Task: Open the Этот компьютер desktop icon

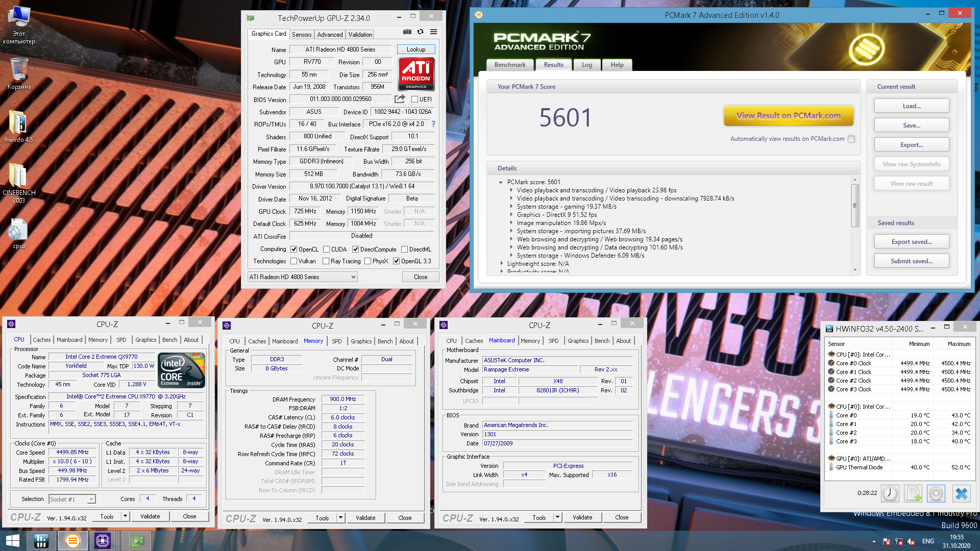Action: click(19, 25)
